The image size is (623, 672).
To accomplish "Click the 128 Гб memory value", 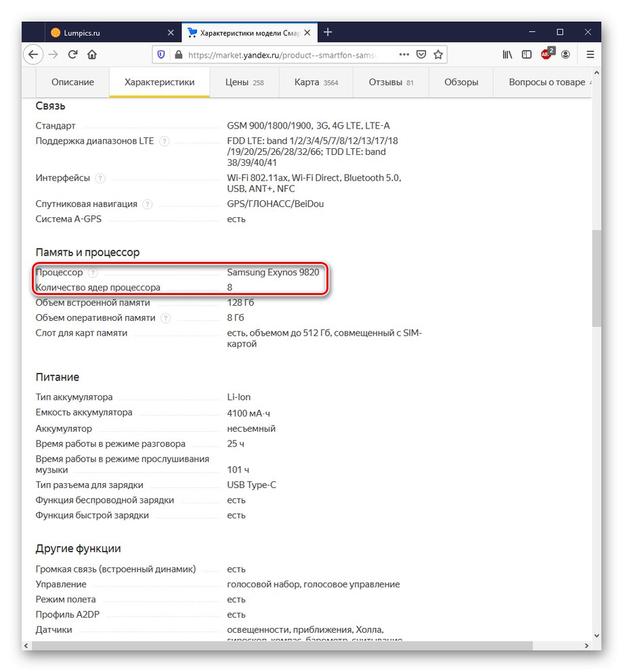I will pyautogui.click(x=240, y=303).
